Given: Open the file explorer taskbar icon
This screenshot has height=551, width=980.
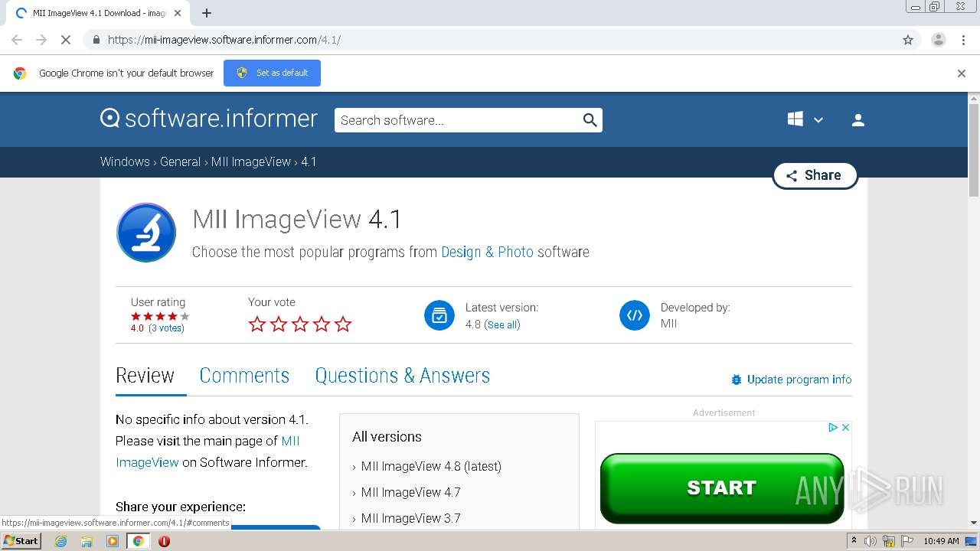Looking at the screenshot, I should pos(87,541).
